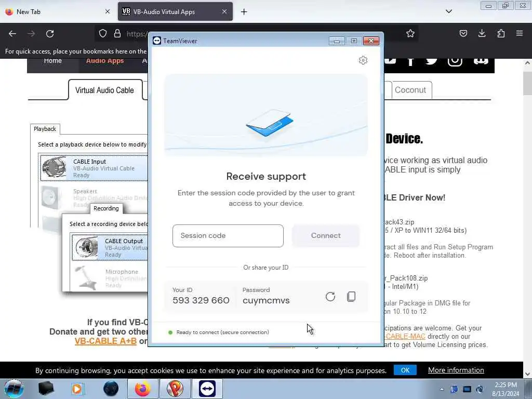The width and height of the screenshot is (532, 399).
Task: Reload the current Firefox page
Action: tap(50, 34)
